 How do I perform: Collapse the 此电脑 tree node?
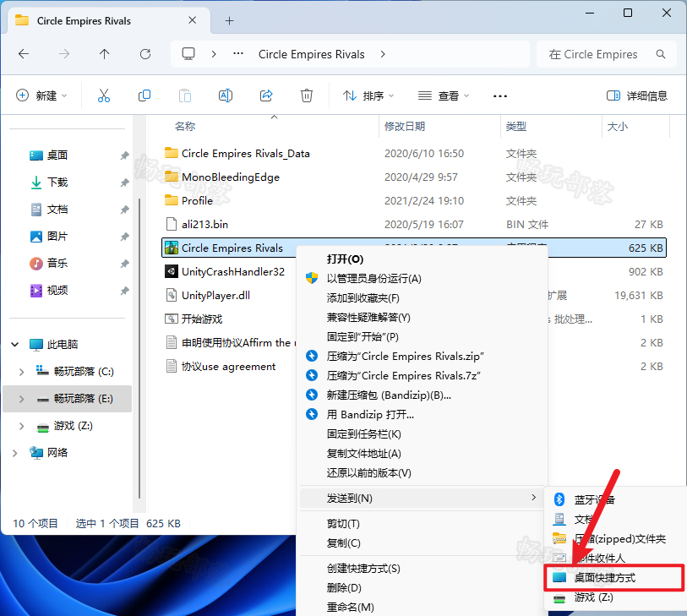(x=15, y=345)
